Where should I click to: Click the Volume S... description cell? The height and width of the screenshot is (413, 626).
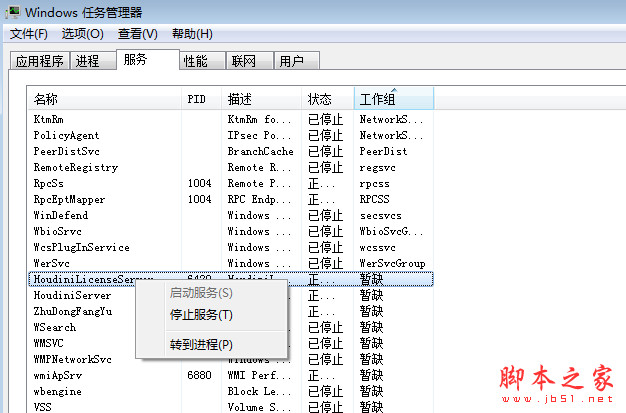[x=259, y=407]
